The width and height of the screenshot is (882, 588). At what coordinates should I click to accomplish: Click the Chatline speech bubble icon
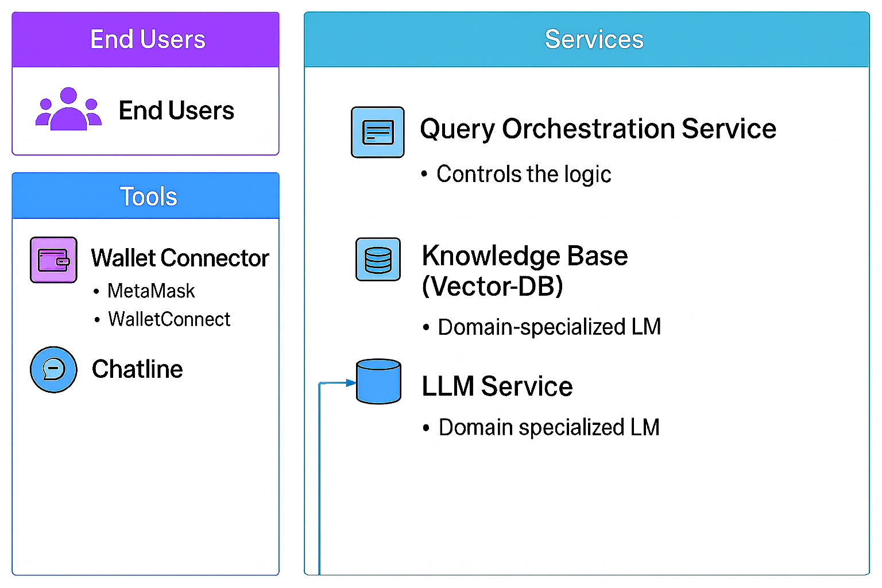pos(53,369)
